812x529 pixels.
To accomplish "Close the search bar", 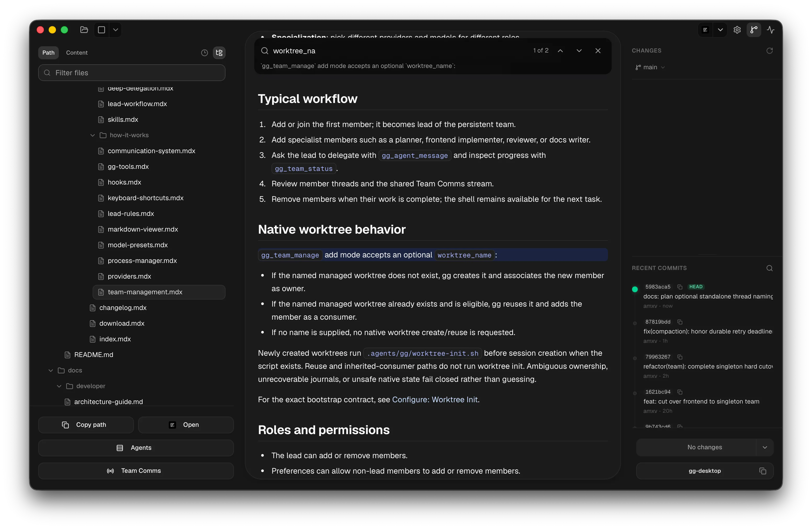I will click(598, 51).
